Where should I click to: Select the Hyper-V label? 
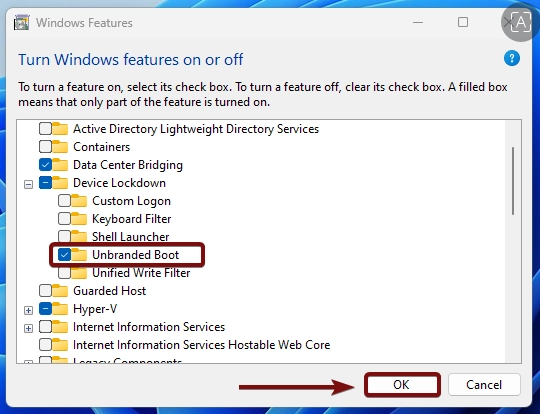pos(95,309)
